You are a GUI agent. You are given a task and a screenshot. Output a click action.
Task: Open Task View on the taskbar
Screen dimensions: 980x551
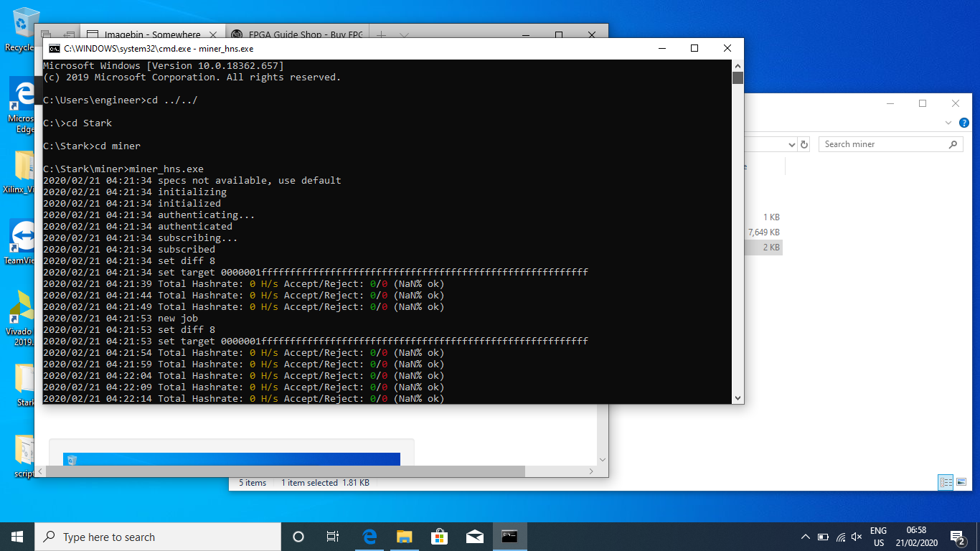(x=333, y=537)
